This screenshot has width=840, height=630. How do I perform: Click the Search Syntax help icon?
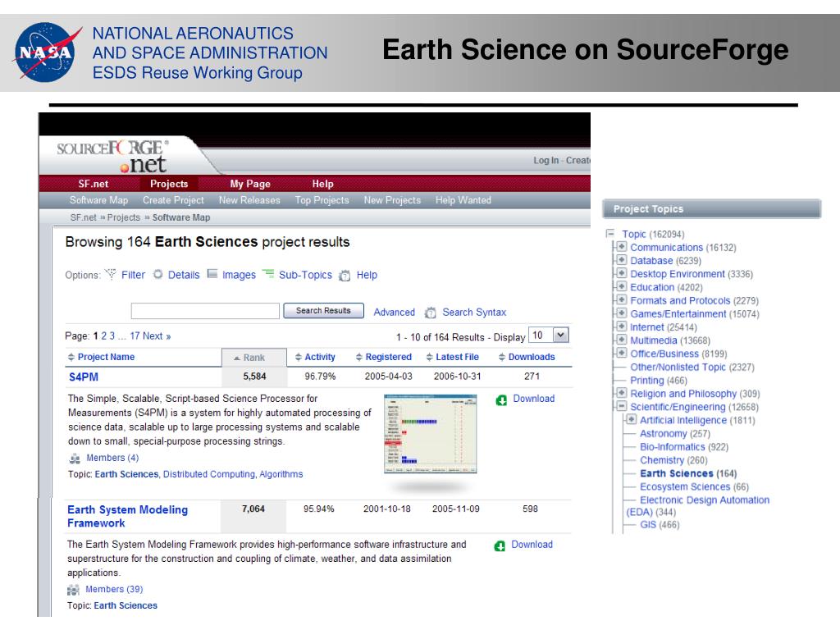point(430,313)
